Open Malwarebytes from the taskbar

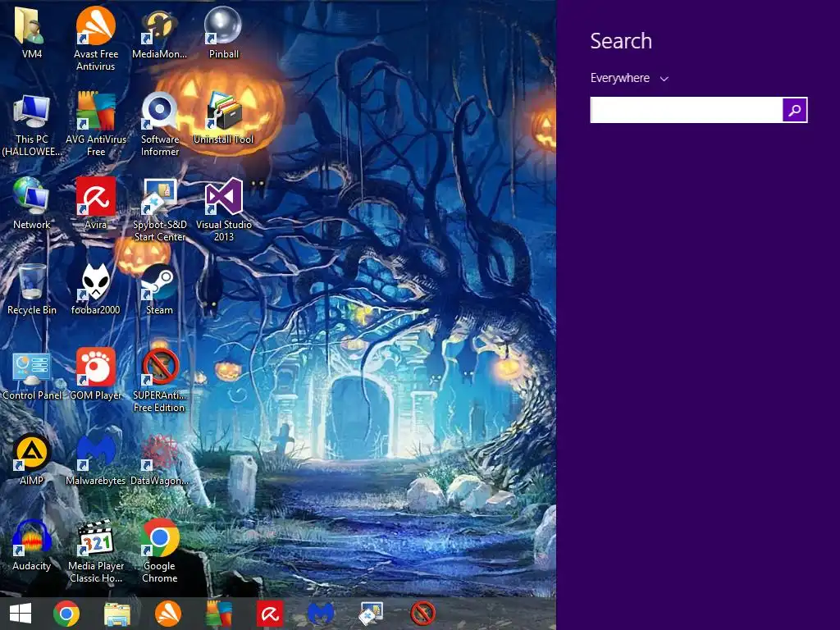tap(321, 614)
